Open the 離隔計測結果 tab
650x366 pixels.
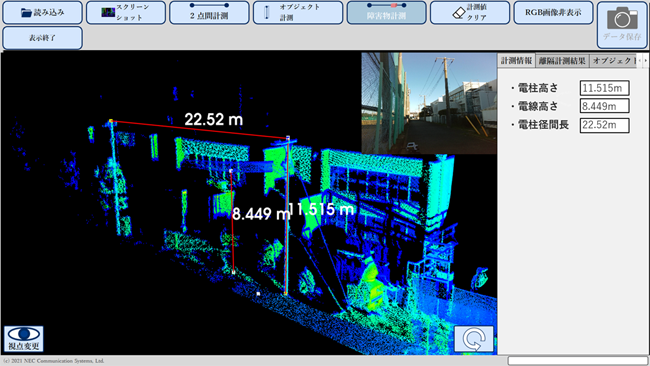562,61
